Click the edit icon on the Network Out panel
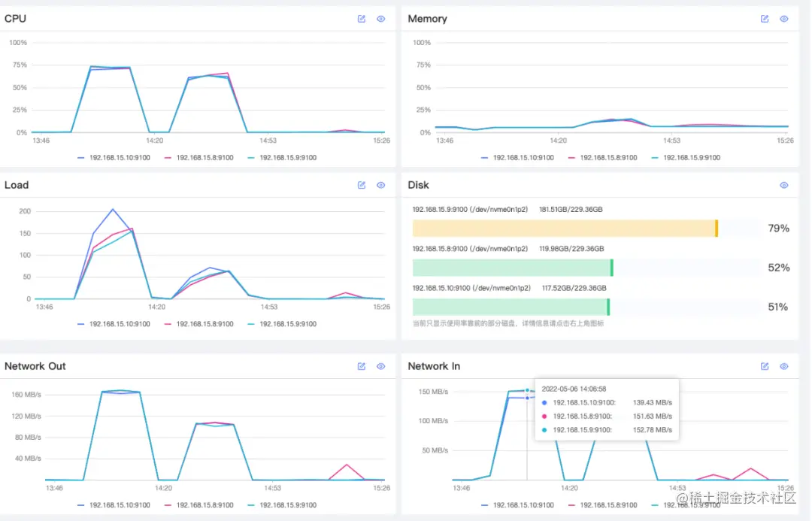This screenshot has width=812, height=521. [362, 366]
